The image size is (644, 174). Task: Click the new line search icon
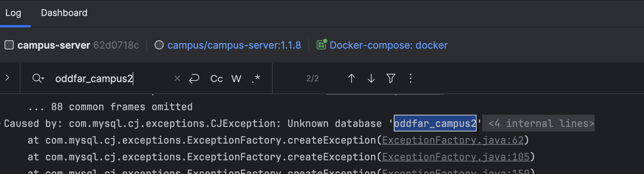194,78
